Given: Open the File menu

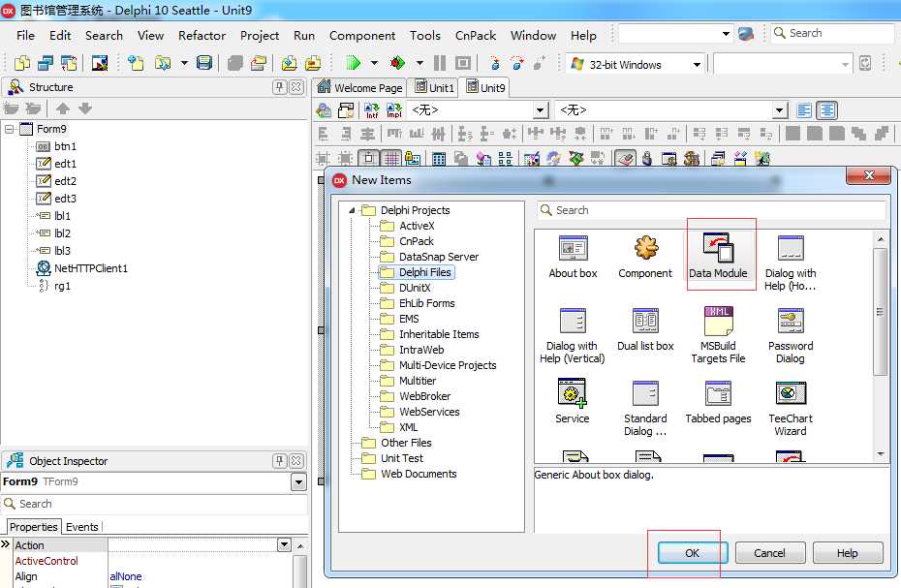Looking at the screenshot, I should coord(25,35).
